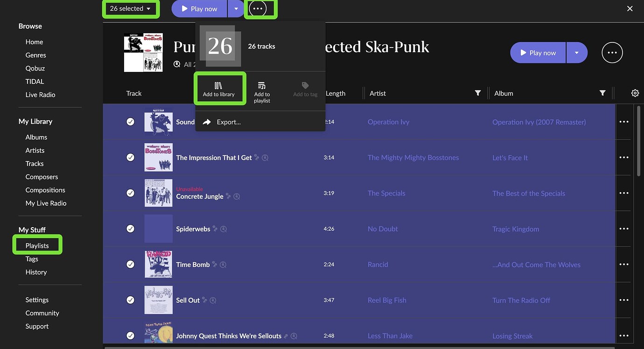Image resolution: width=644 pixels, height=349 pixels.
Task: Select the Add to library icon
Action: click(219, 89)
